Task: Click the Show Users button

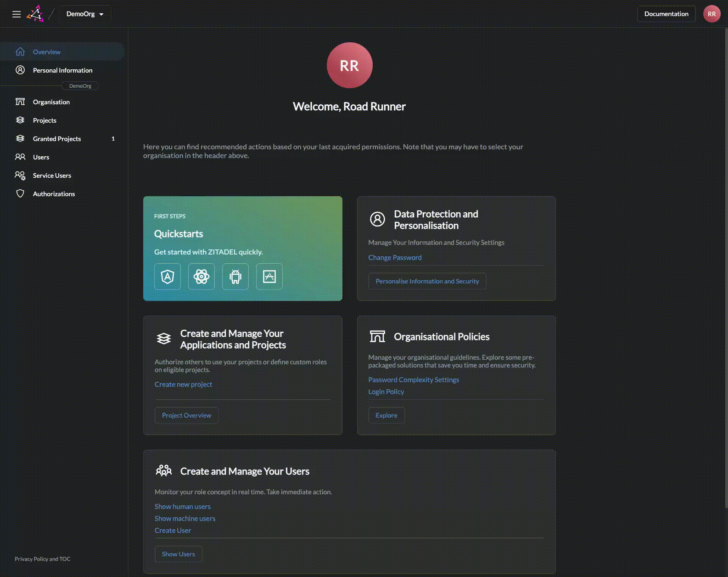Action: [x=179, y=554]
